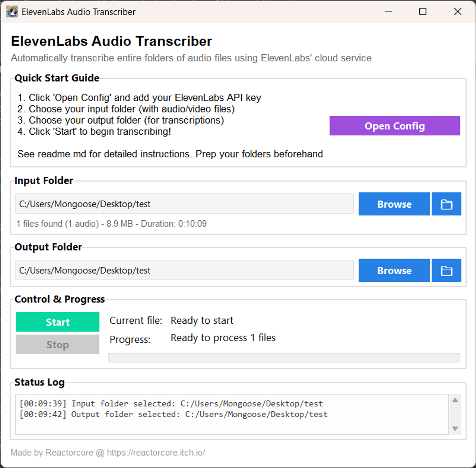
Task: Click step 2 'Choose your input folder' line
Action: point(126,109)
